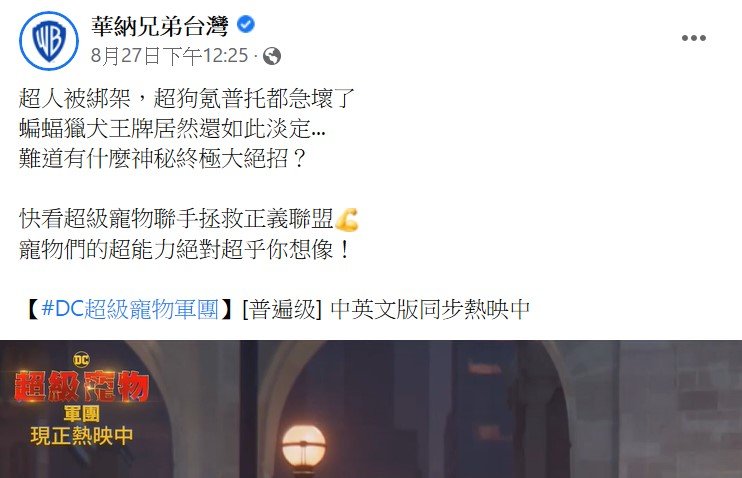The width and height of the screenshot is (742, 478).
Task: Play the video preview below the post
Action: [x=371, y=409]
